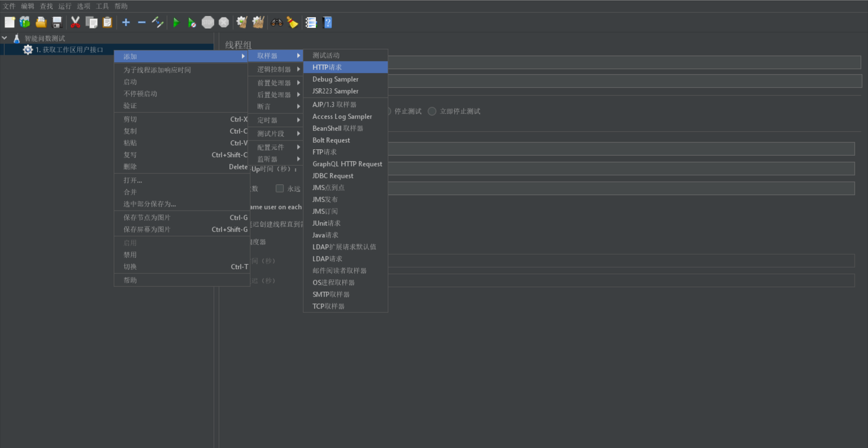
Task: Click the Help question mark icon
Action: 327,23
